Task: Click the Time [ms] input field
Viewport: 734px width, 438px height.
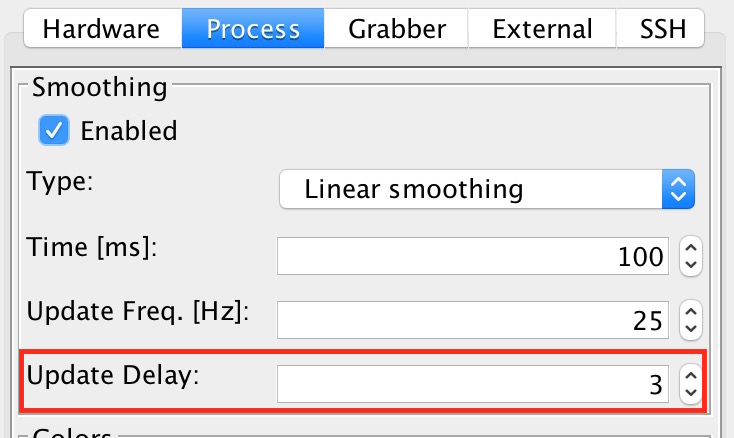Action: [x=472, y=257]
